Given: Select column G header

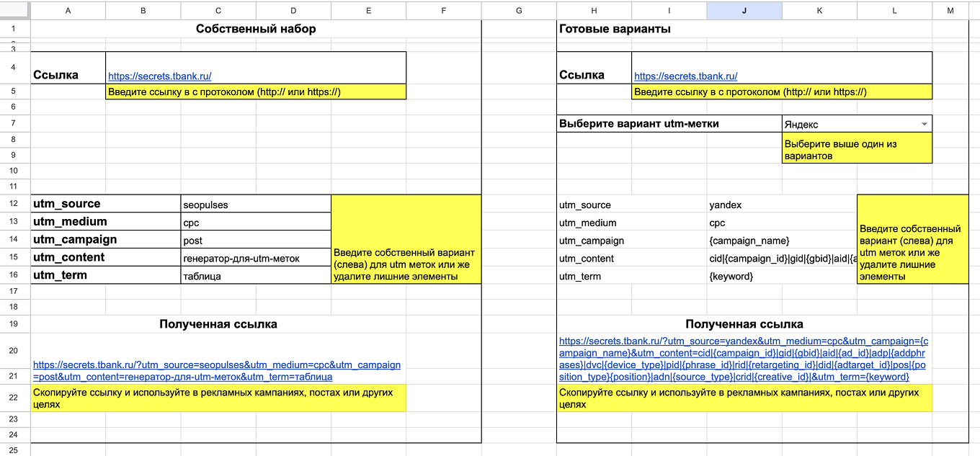Looking at the screenshot, I should [x=519, y=10].
